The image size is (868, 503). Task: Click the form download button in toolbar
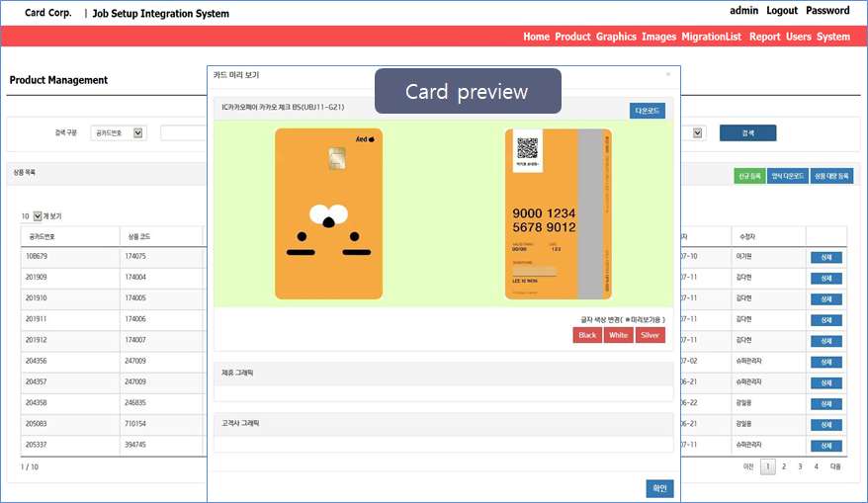click(788, 176)
